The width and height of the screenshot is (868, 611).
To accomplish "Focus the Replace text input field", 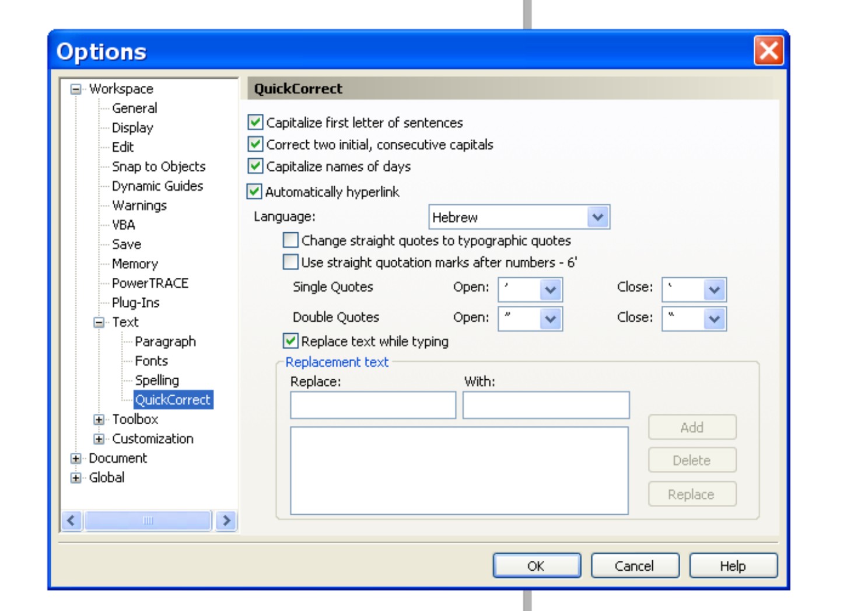I will pos(373,405).
